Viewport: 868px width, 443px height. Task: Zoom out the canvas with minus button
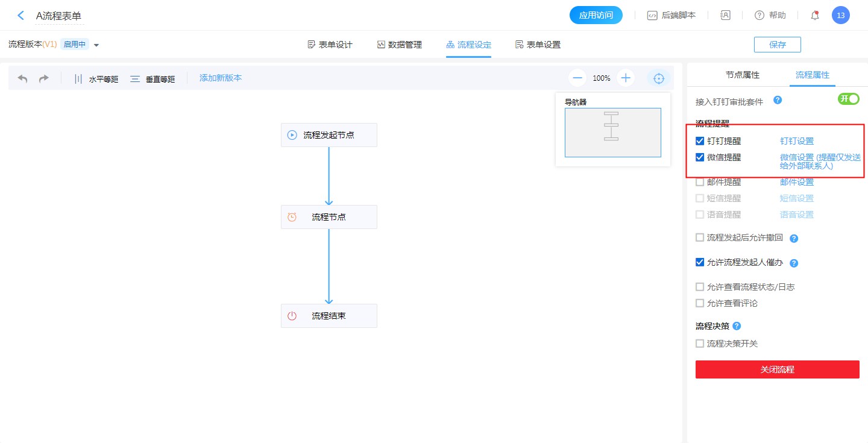pos(577,78)
